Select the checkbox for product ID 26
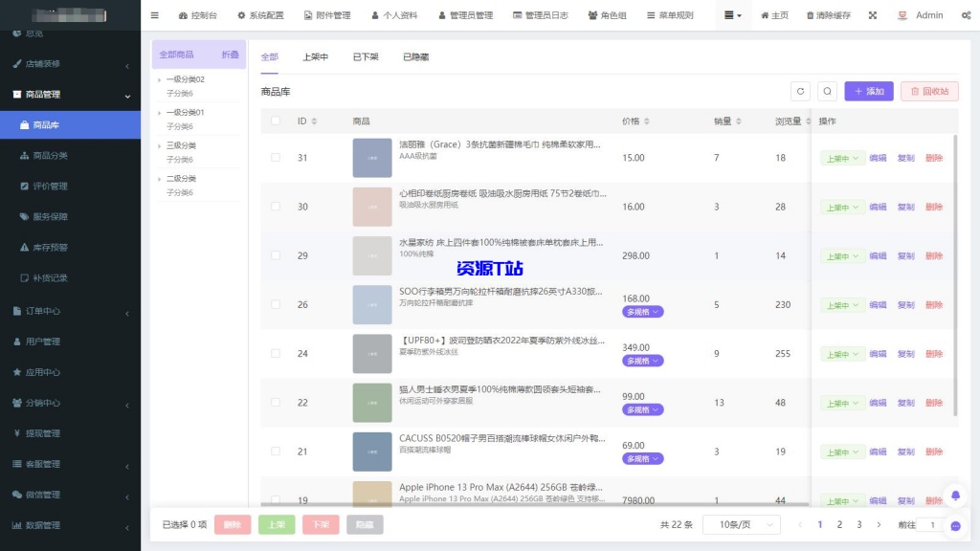 (276, 304)
